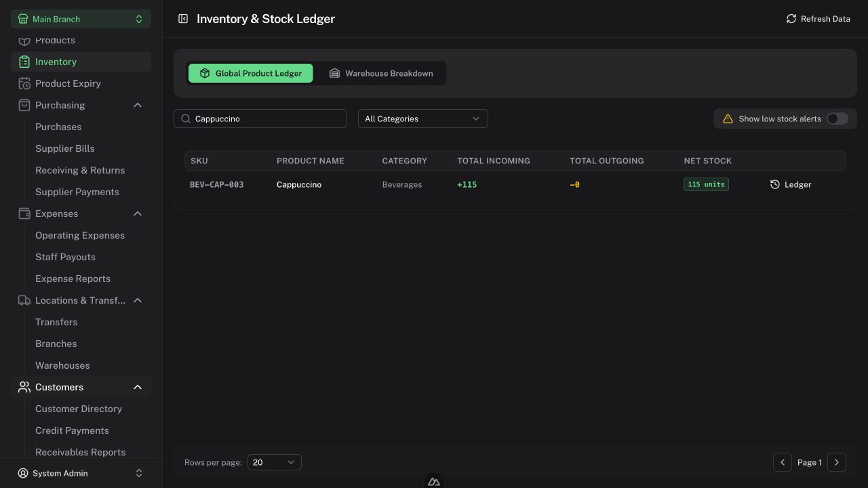Collapse the Locations & Transfers section
Viewport: 868px width, 488px height.
pyautogui.click(x=138, y=300)
